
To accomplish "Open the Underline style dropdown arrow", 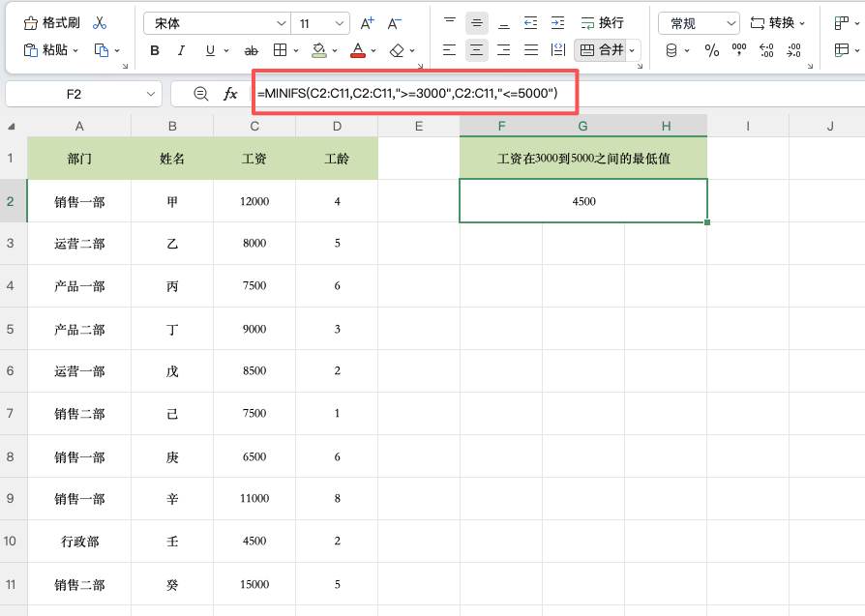I will (226, 50).
